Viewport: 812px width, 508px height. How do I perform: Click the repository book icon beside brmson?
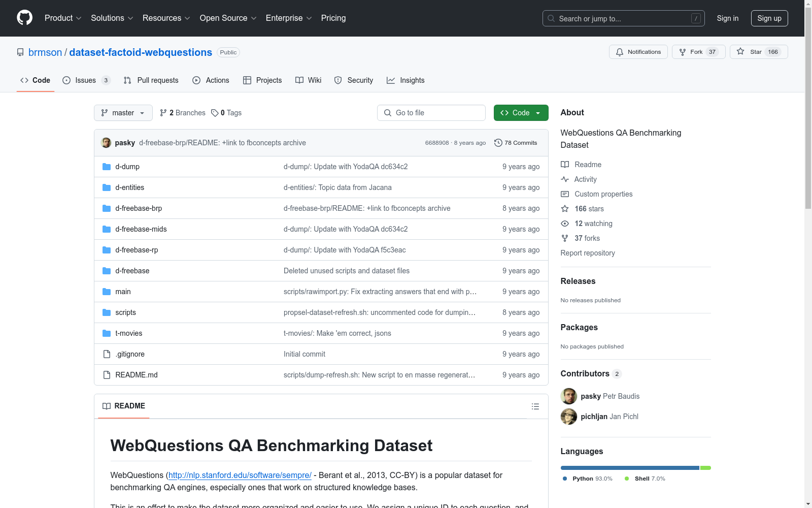pos(20,52)
